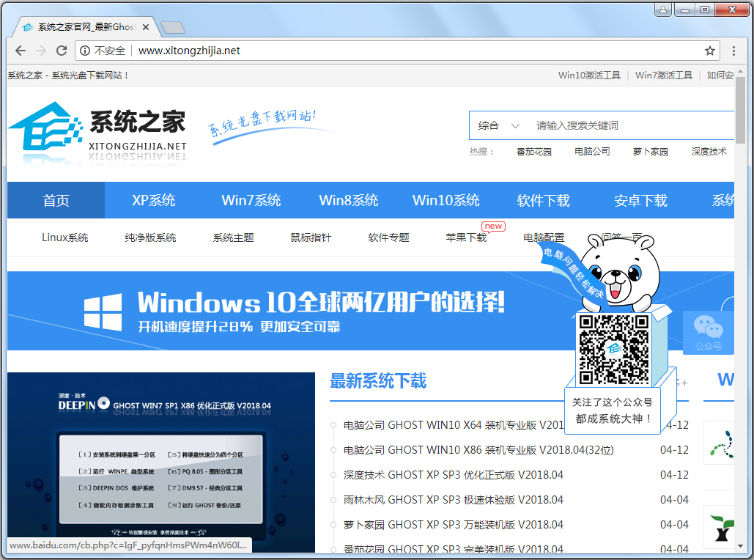Open the Chrome three-dot menu
Screen dimensions: 754x560
pos(733,51)
